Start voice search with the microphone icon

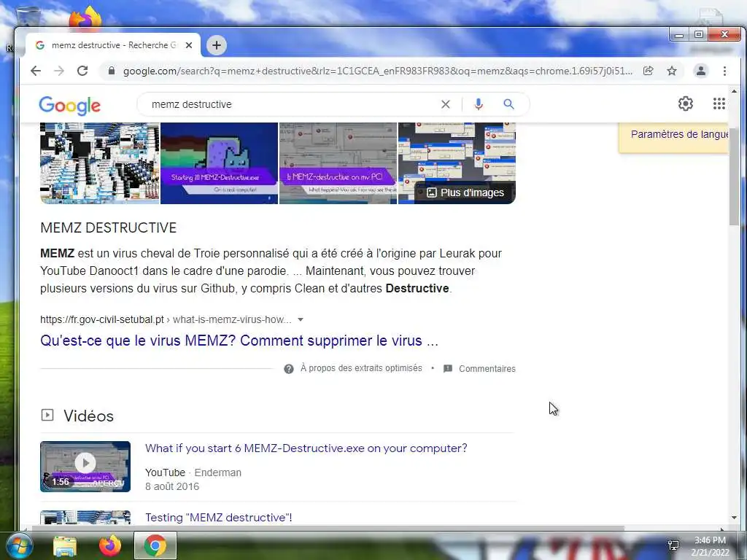point(479,104)
